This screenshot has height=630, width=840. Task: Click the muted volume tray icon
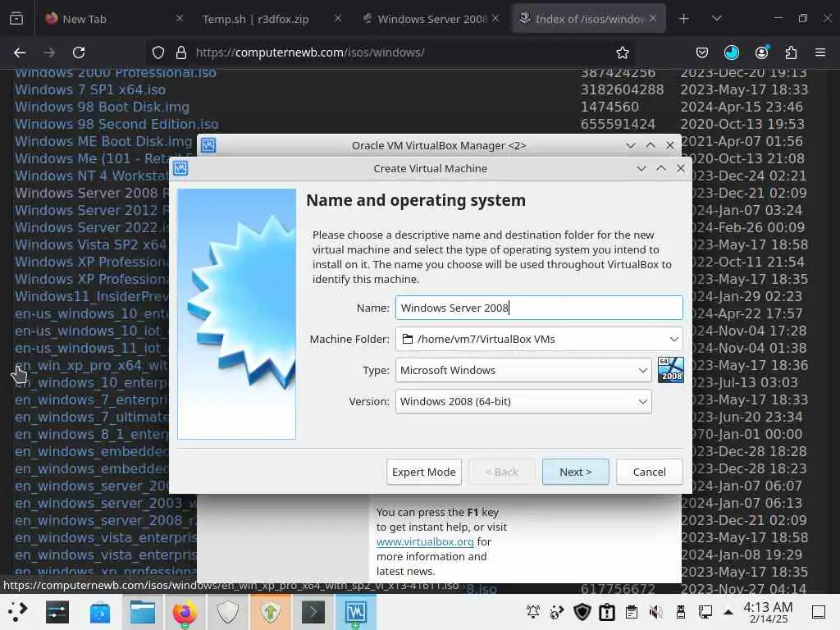[655, 612]
